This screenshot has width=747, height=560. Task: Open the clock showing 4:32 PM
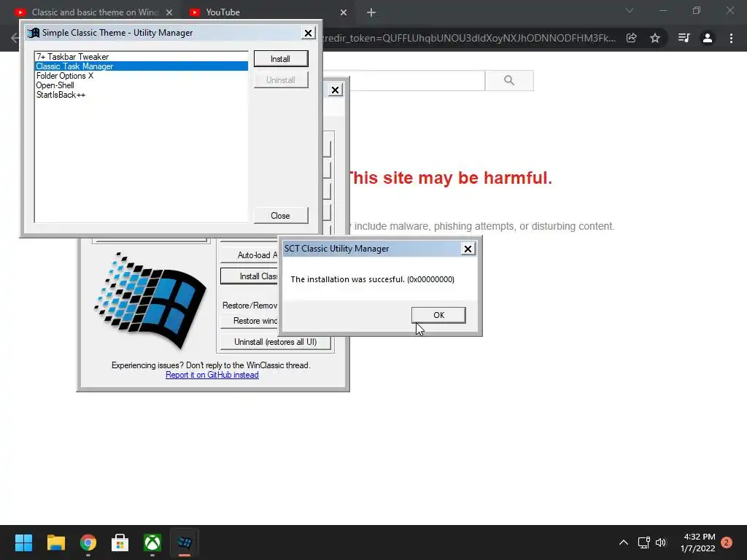(698, 542)
